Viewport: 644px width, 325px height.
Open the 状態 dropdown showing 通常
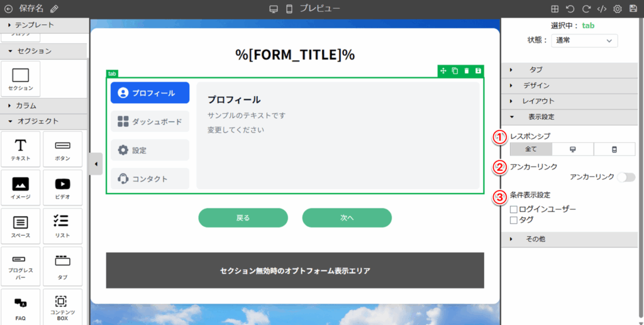click(584, 41)
